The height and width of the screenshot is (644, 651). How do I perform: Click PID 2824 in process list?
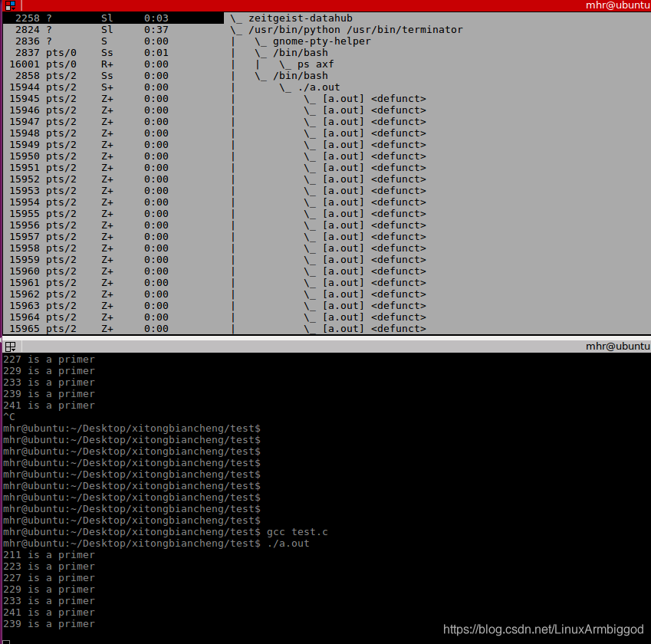point(28,30)
